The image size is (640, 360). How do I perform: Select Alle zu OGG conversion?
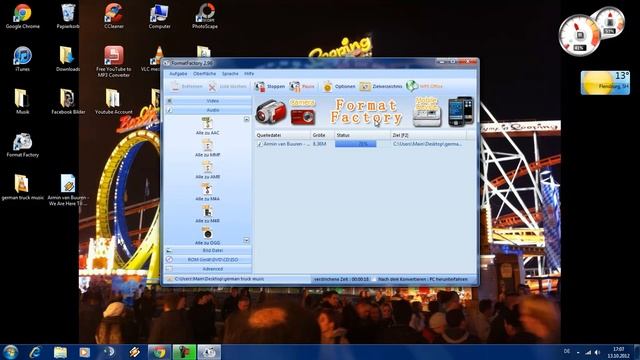(207, 236)
